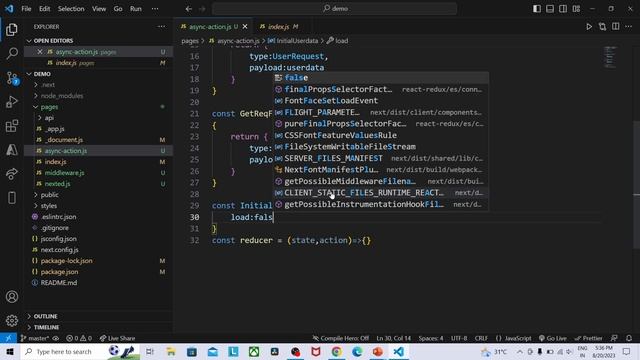Open the Explorer views ellipsis menu

click(161, 27)
